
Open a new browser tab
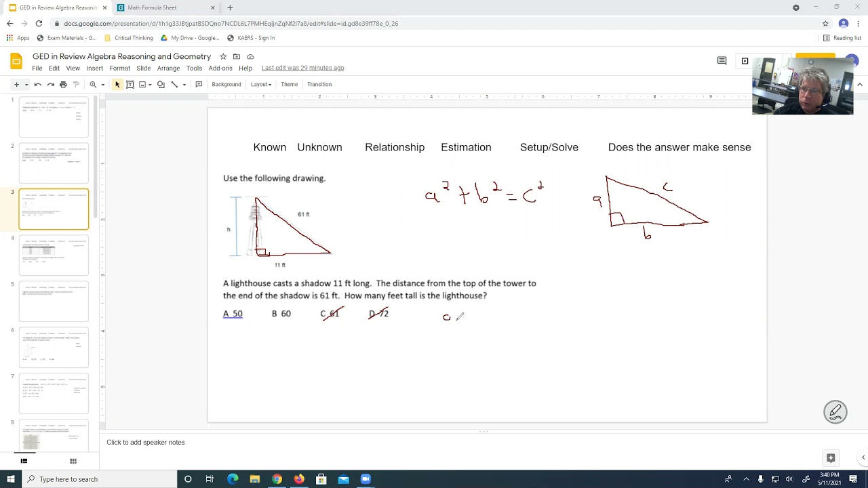click(x=230, y=7)
